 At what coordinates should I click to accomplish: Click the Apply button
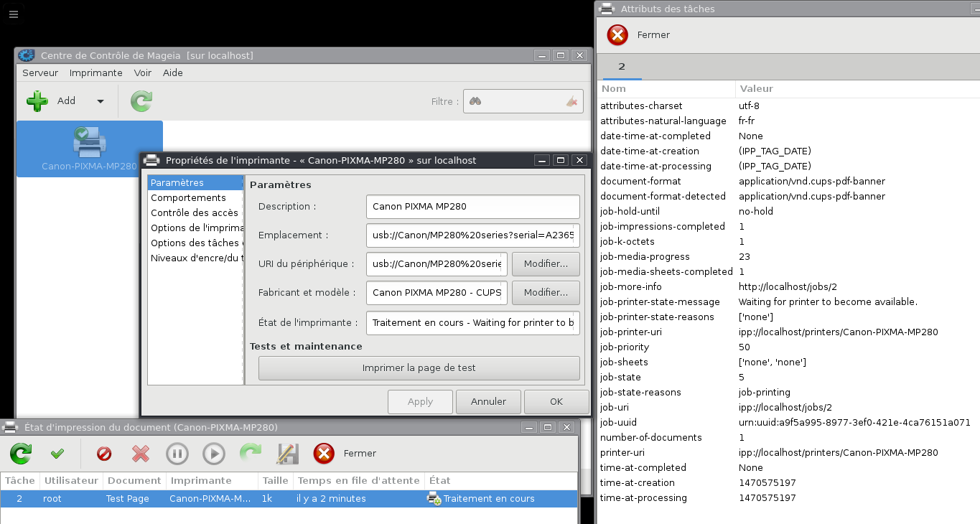pyautogui.click(x=420, y=401)
